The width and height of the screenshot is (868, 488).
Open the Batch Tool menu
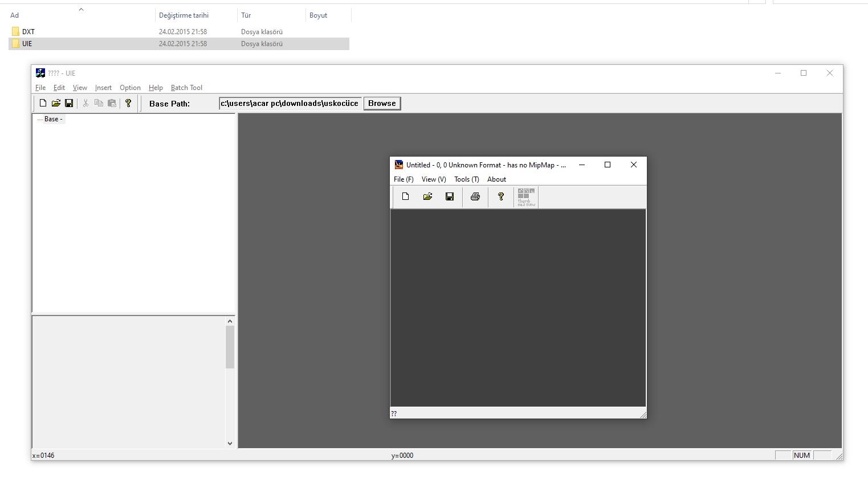tap(186, 88)
